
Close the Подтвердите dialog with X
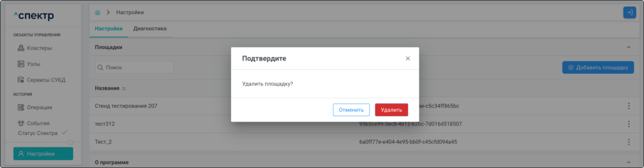(408, 58)
